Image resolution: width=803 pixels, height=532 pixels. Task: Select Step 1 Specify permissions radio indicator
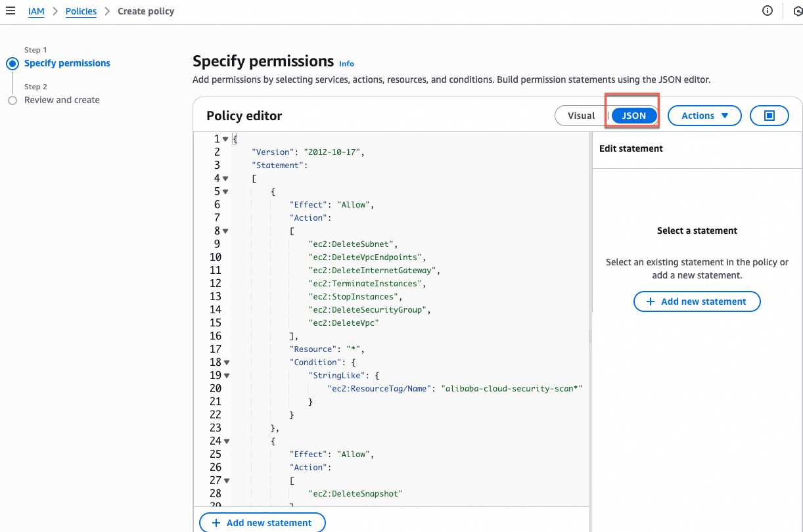click(12, 64)
